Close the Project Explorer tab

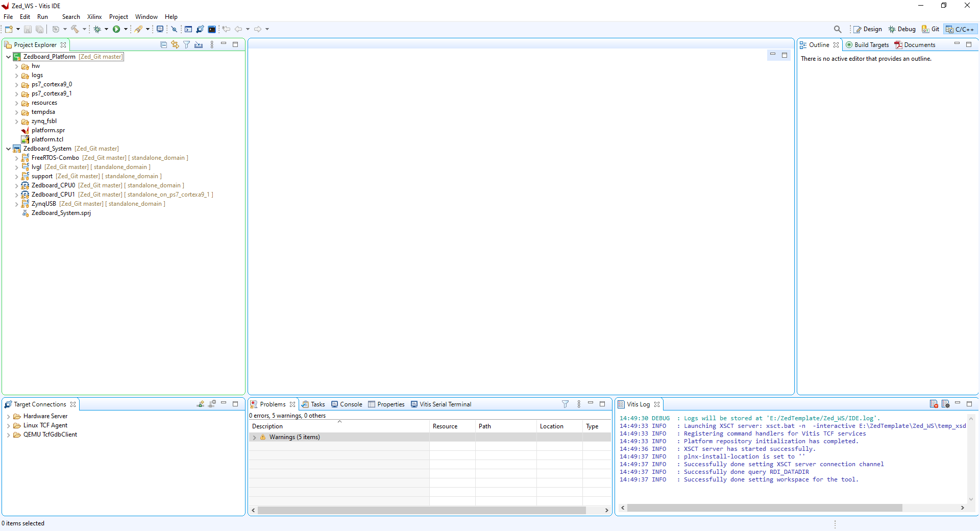63,45
